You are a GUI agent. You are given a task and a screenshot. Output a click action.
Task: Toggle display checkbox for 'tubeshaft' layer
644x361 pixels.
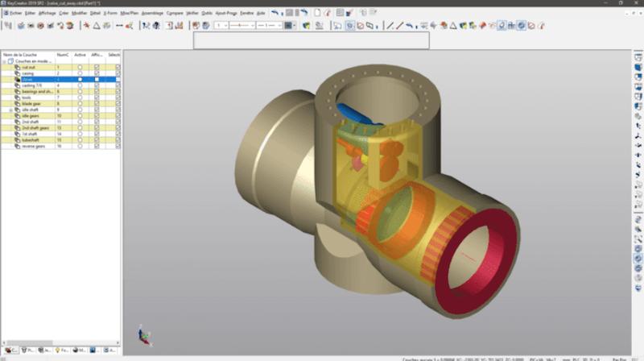click(97, 139)
